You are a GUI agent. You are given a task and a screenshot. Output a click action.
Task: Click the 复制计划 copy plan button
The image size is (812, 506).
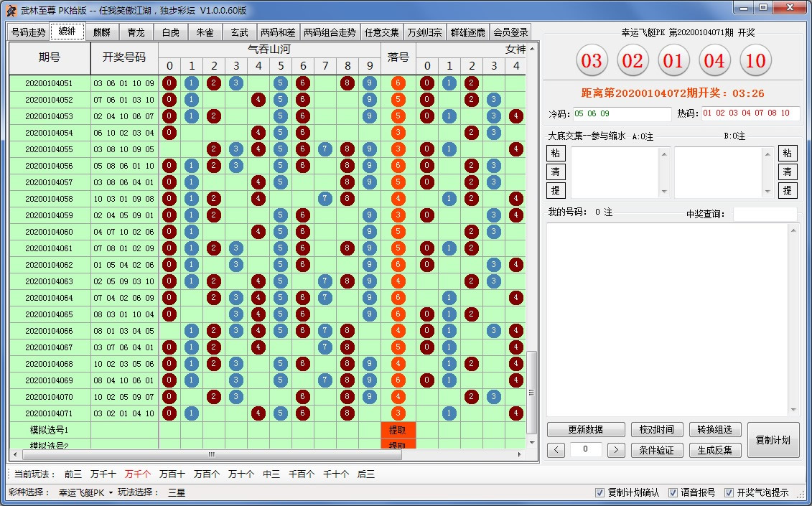point(772,440)
